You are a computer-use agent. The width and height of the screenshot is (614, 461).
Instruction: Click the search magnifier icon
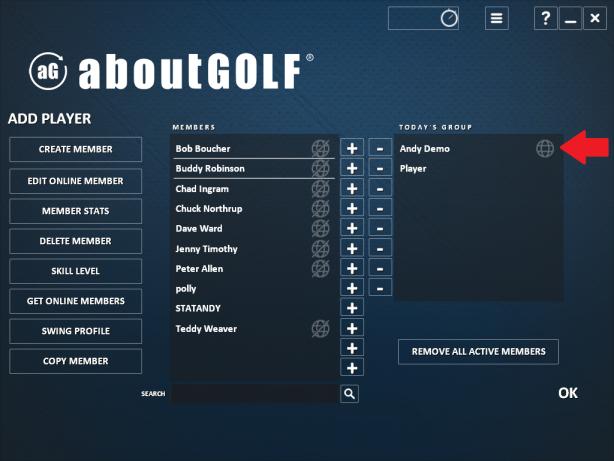(350, 394)
